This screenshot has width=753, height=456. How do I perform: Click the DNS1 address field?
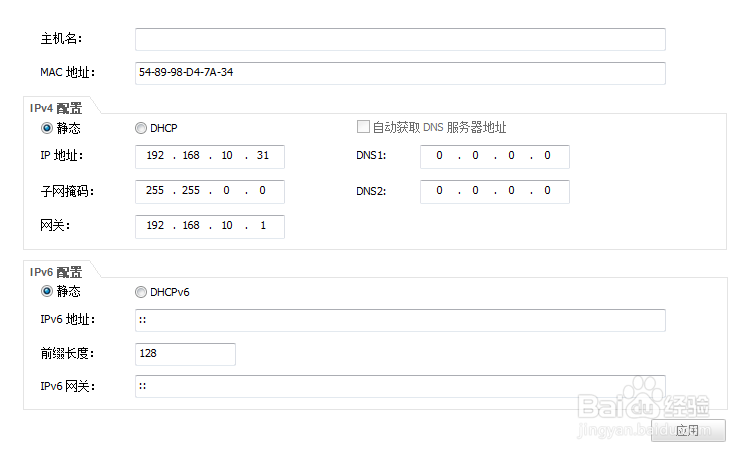coord(494,156)
